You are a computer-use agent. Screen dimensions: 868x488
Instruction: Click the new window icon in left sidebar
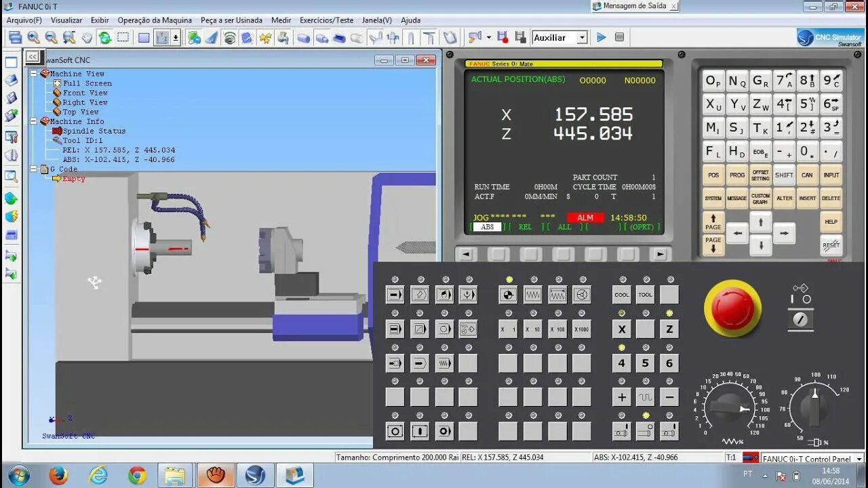(x=11, y=63)
